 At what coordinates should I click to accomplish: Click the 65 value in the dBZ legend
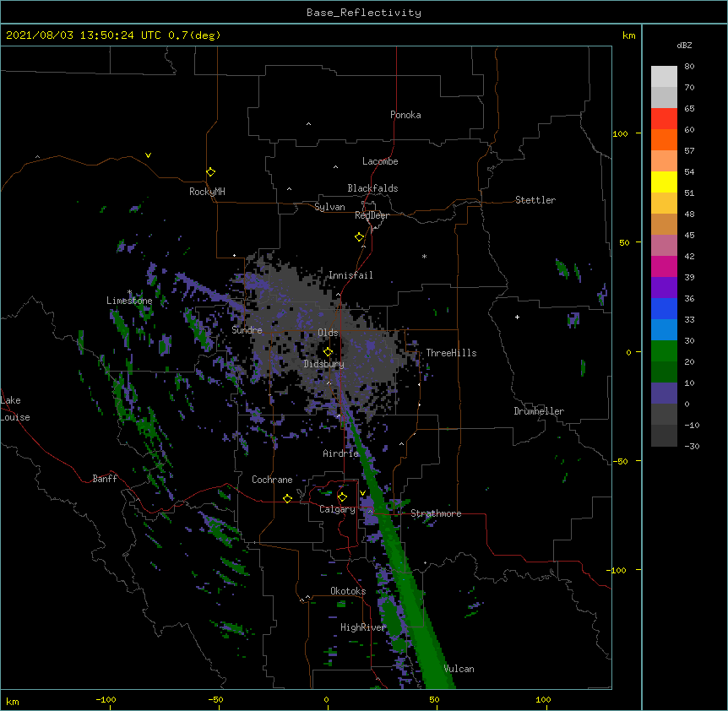(x=689, y=109)
